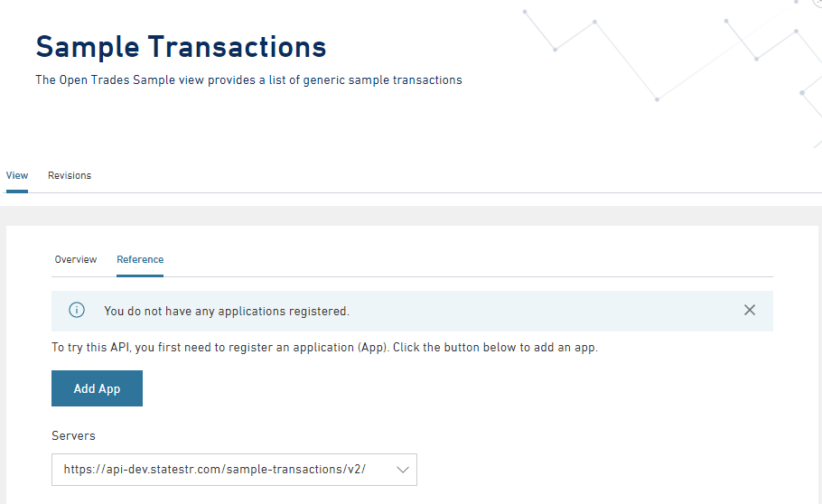Switch to the View tab
Screen dimensions: 822x504
click(x=17, y=175)
